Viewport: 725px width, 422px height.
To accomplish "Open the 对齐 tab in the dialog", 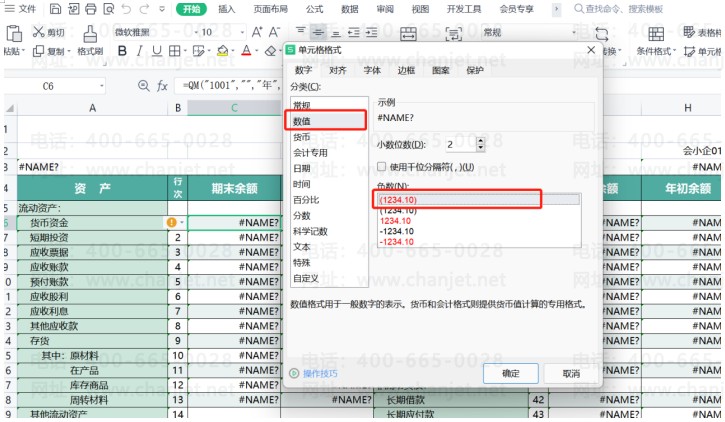I will 338,70.
